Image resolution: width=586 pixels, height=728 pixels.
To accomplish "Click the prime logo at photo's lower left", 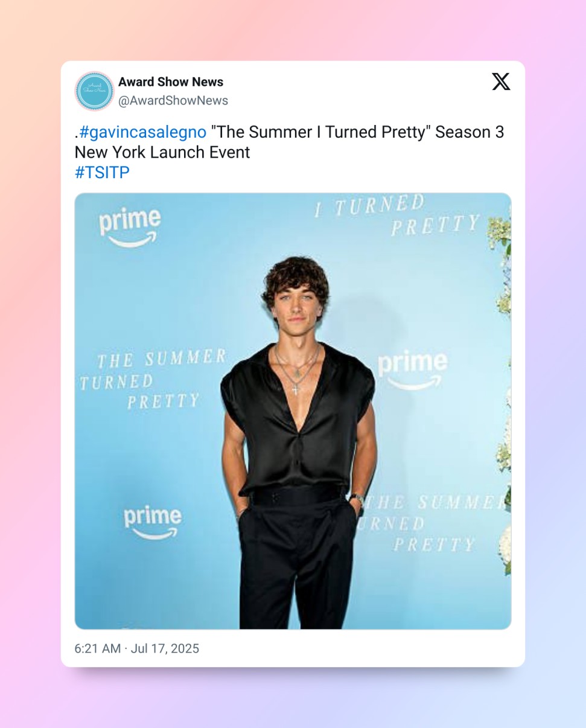I will (152, 522).
